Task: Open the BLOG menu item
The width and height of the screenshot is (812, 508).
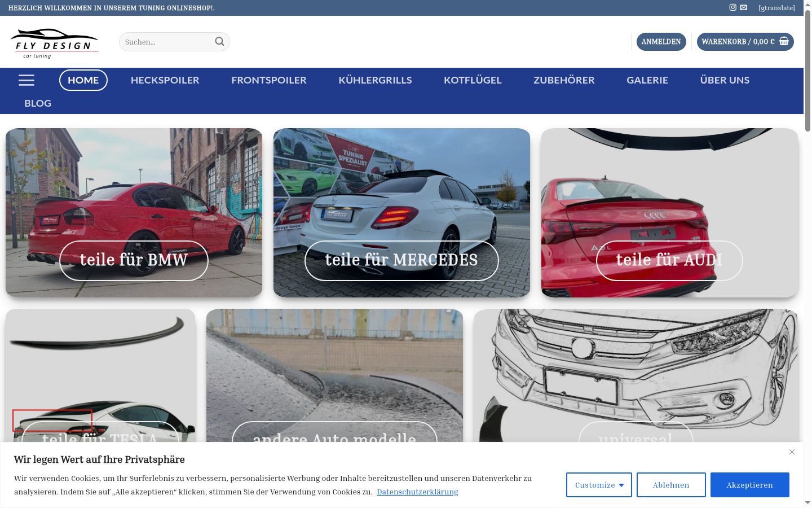Action: coord(38,103)
